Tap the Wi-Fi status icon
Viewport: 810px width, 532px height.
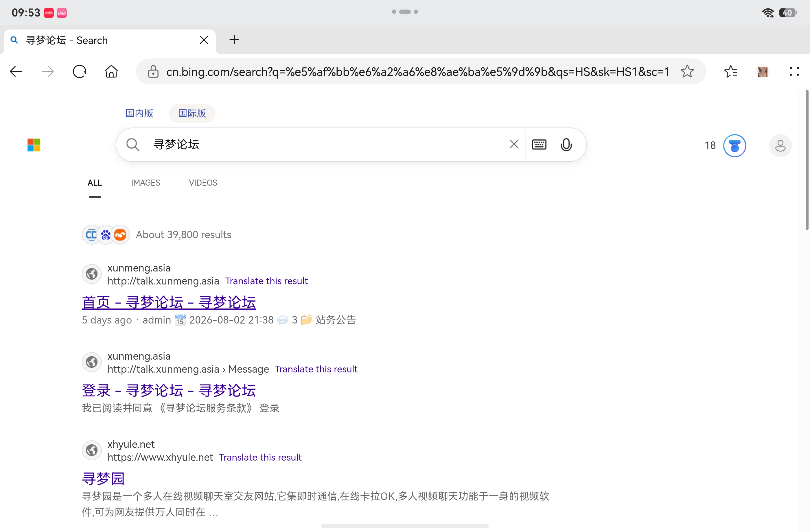pyautogui.click(x=768, y=13)
